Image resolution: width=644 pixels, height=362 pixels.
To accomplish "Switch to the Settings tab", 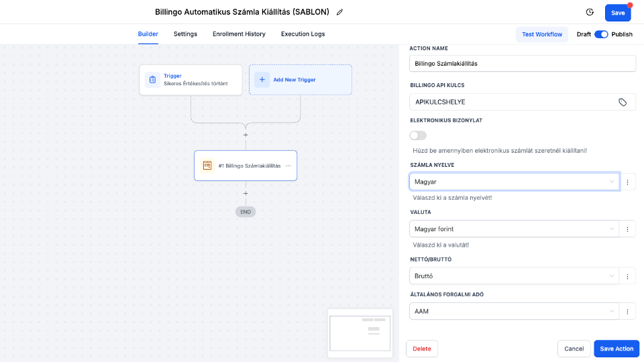I will coord(185,34).
